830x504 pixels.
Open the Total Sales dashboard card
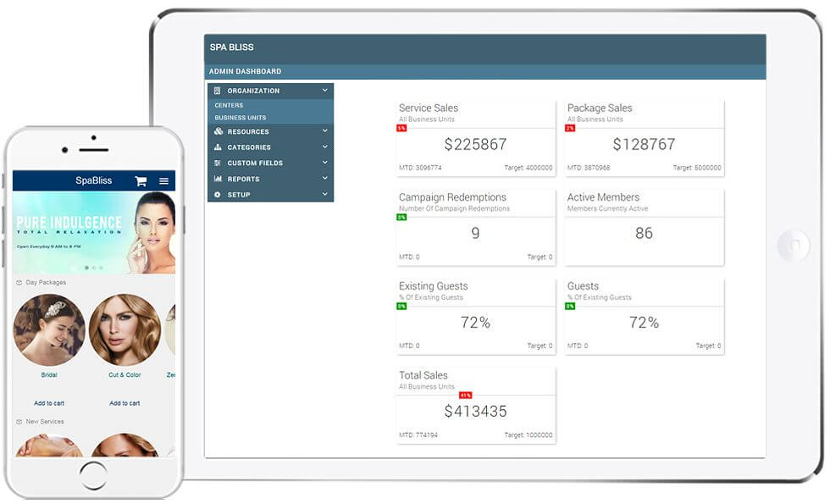tap(475, 405)
